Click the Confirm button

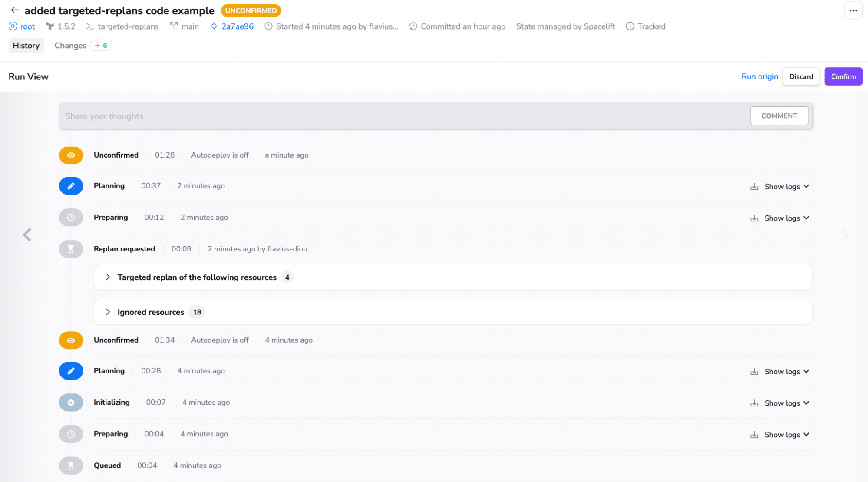pyautogui.click(x=843, y=76)
